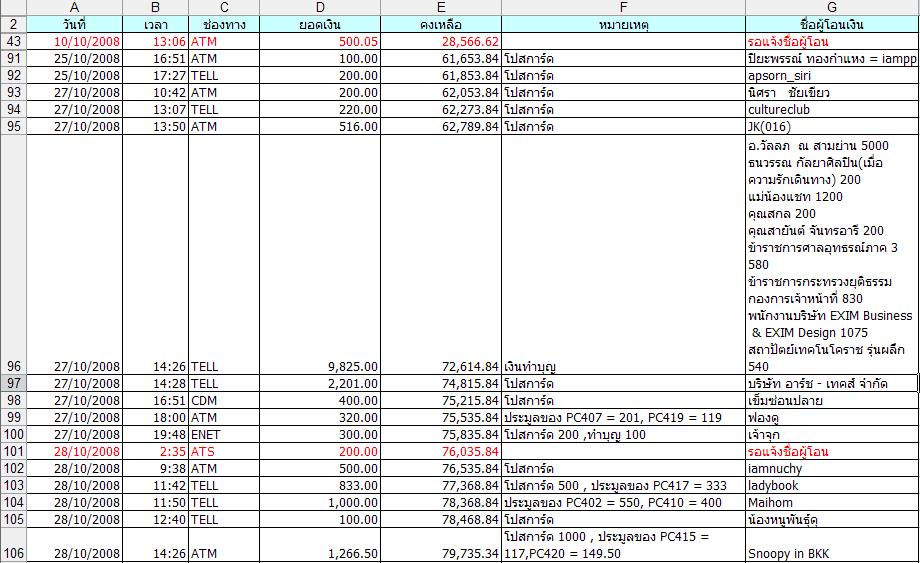Select remark cell with PC402 = 550

(624, 503)
